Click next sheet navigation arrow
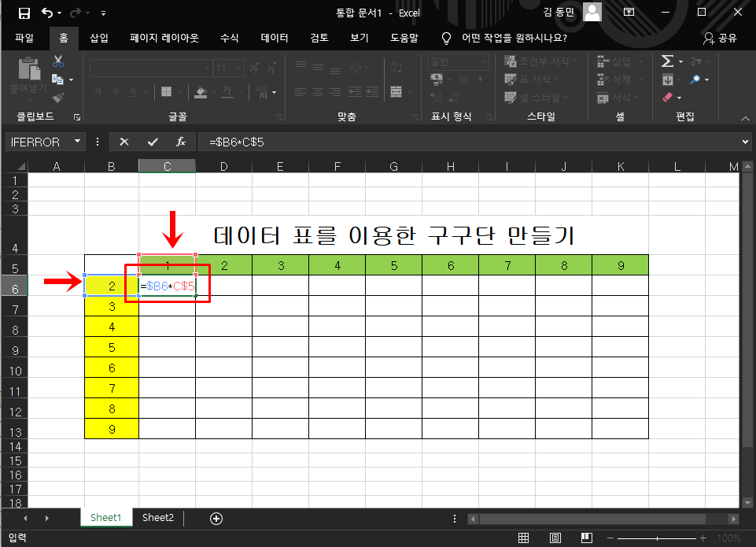Viewport: 756px width, 547px height. pyautogui.click(x=46, y=519)
